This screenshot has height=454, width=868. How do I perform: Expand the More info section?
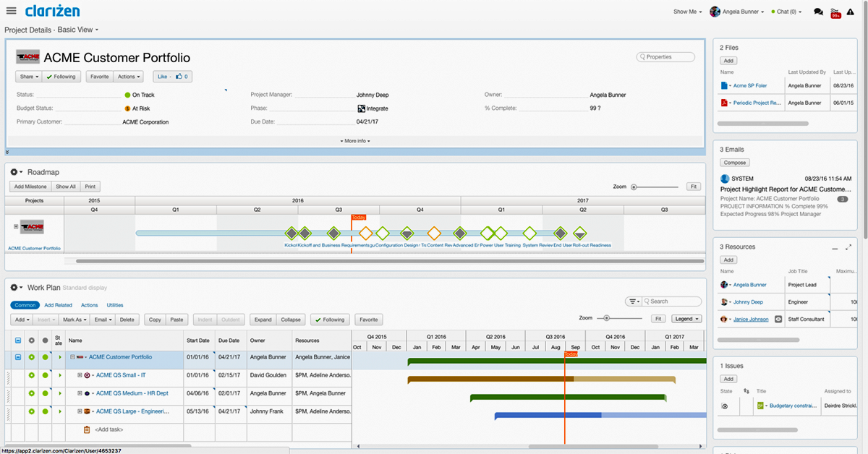point(354,141)
